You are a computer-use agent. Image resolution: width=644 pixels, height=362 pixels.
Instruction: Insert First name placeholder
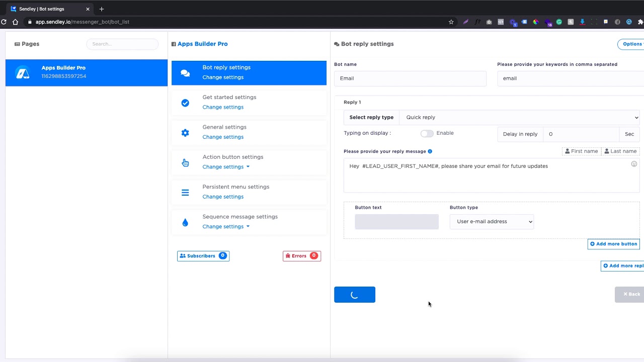pos(582,151)
